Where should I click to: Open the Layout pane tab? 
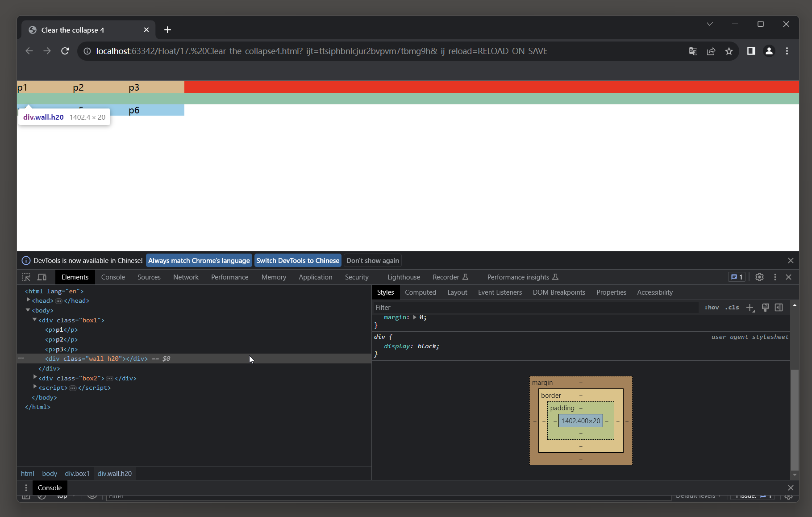[457, 292]
